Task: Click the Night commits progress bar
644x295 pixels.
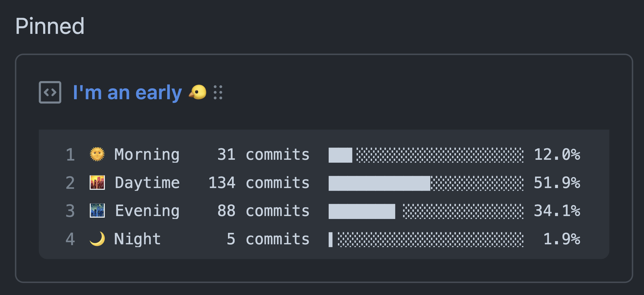Action: tap(426, 240)
